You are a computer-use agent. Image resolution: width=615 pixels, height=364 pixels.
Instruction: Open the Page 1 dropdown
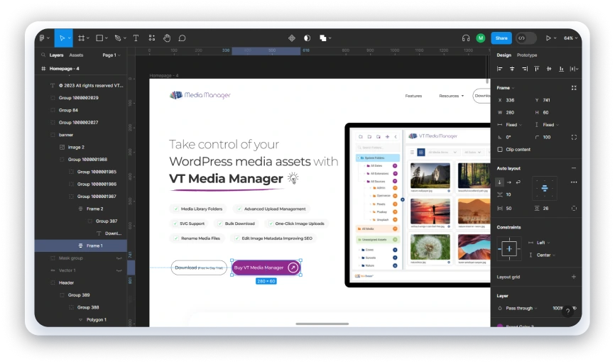coord(111,55)
